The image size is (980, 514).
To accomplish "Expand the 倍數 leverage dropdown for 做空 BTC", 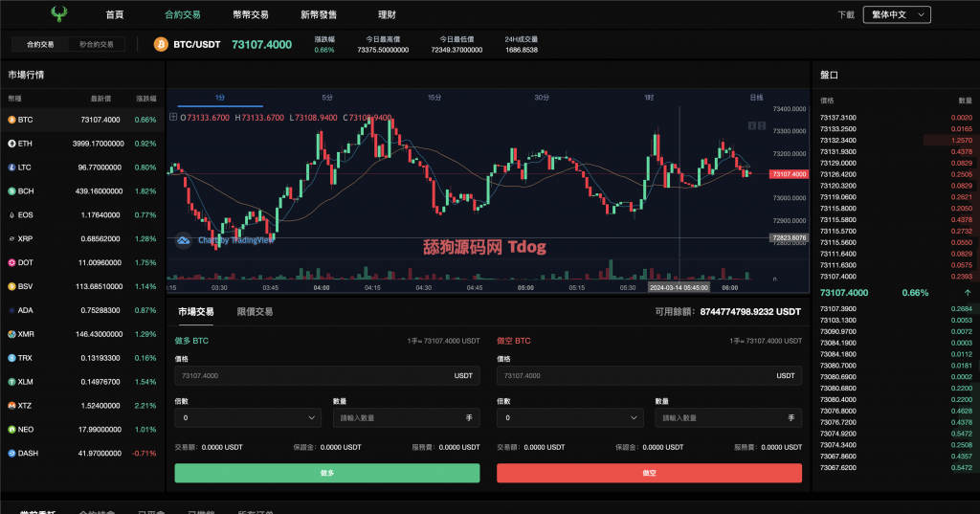I will click(x=568, y=418).
